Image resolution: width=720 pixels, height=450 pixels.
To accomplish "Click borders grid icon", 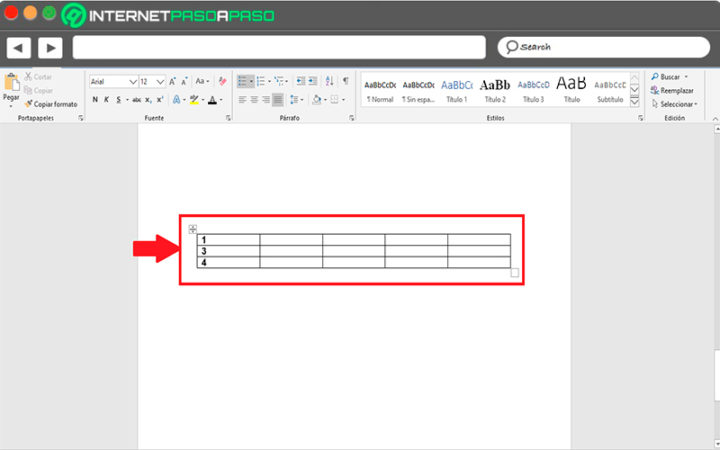I will [334, 100].
